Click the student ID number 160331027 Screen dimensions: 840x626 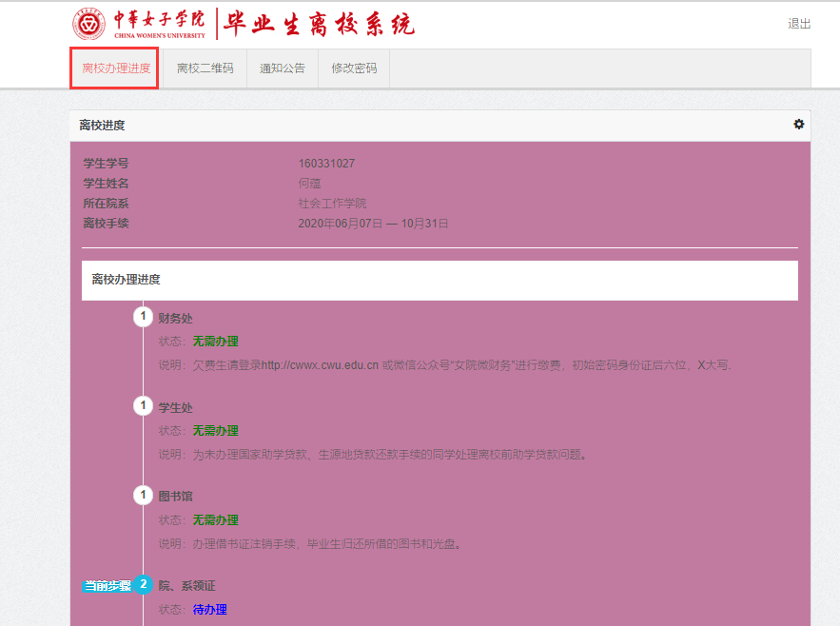click(x=326, y=164)
